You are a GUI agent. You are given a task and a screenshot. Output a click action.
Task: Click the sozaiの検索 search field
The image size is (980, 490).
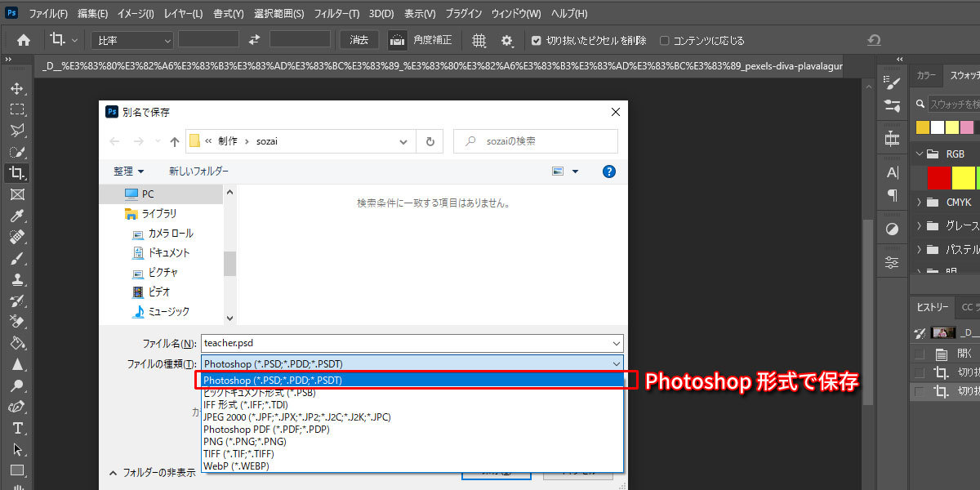click(x=536, y=141)
